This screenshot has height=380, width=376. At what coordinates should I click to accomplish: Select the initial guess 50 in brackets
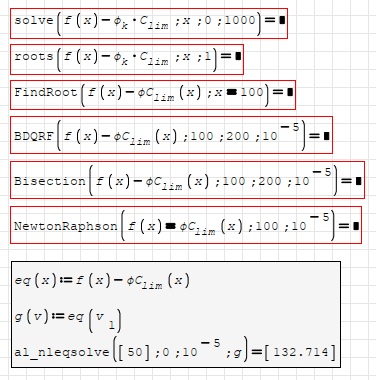pos(135,352)
